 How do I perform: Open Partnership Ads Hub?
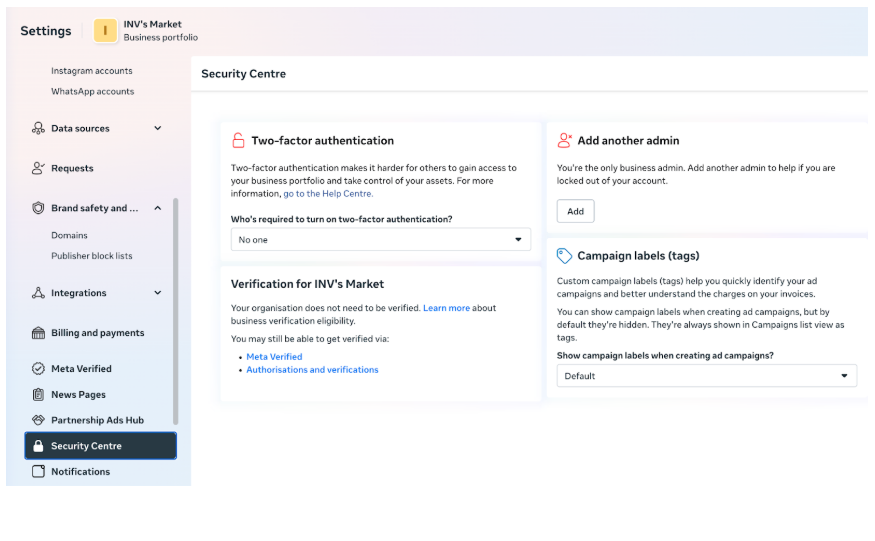(98, 420)
